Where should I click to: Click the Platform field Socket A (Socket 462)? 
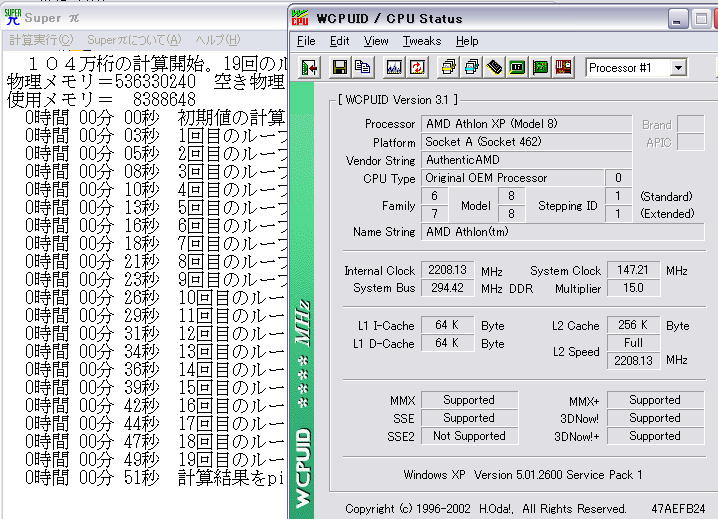coord(526,142)
